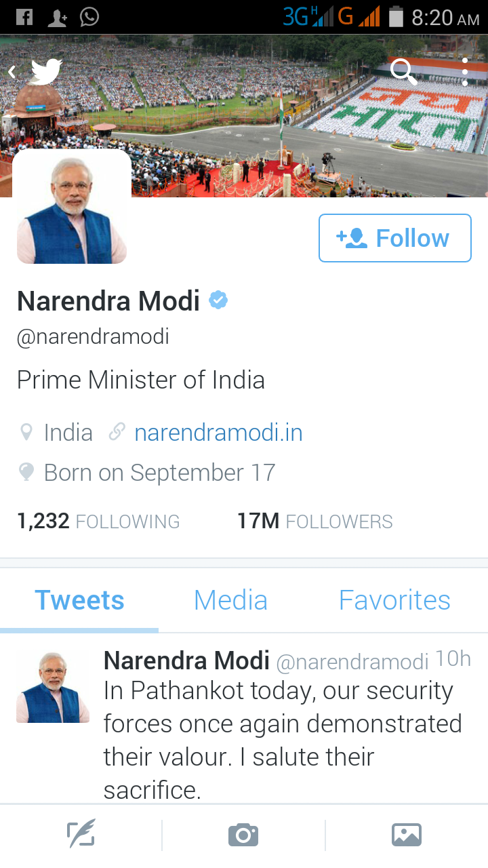The image size is (488, 868).
Task: View the 1,232 Following list
Action: click(98, 521)
